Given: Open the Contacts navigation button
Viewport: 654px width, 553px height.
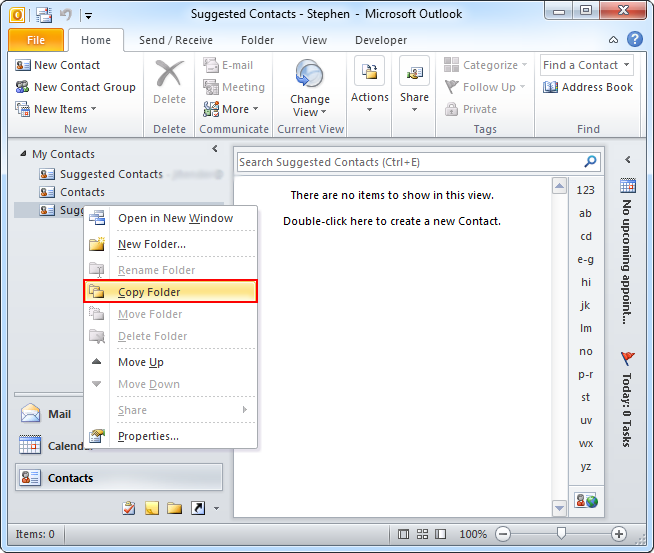Looking at the screenshot, I should tap(119, 477).
